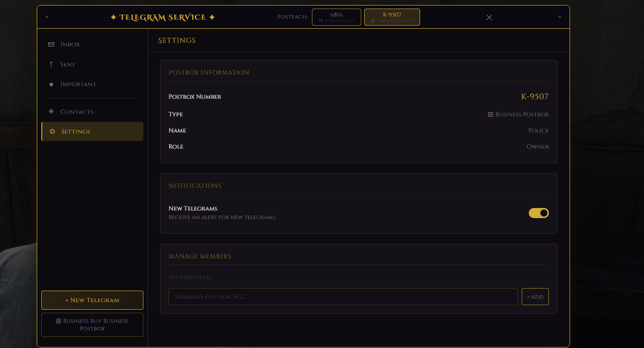644x348 pixels.
Task: Click the Manage Members heading
Action: pos(200,256)
